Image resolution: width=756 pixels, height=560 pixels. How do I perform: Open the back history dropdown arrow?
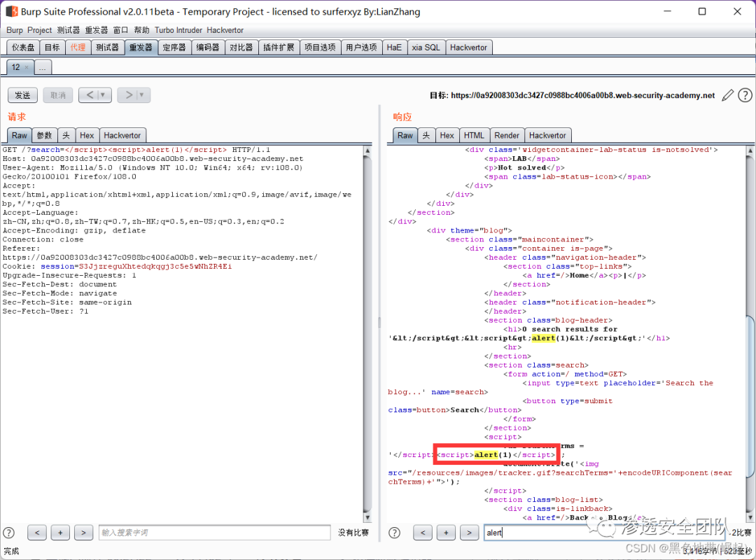(103, 95)
